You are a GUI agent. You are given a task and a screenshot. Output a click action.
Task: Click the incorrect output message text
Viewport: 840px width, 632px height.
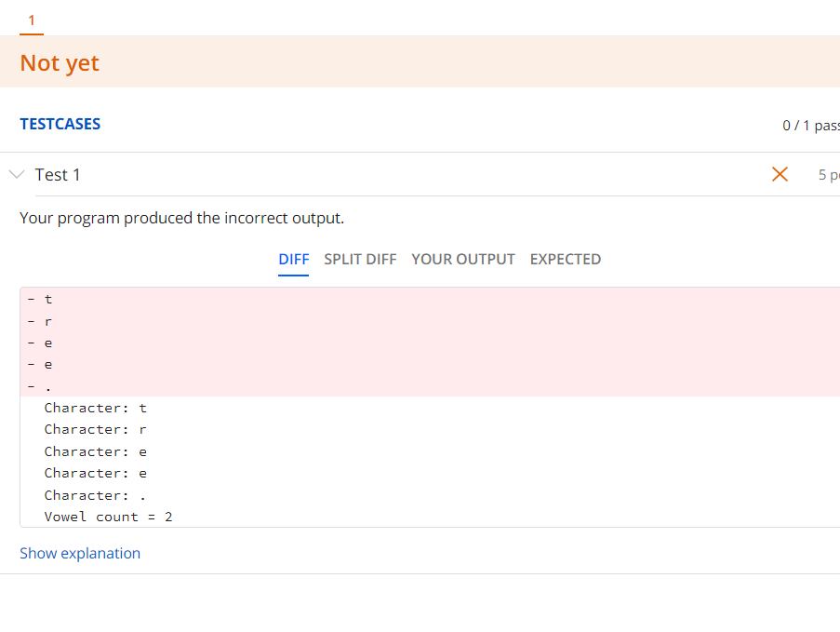[x=181, y=217]
